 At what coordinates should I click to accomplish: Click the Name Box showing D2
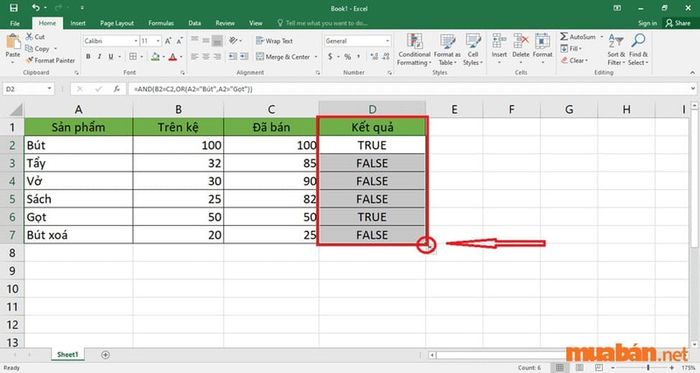click(x=28, y=89)
